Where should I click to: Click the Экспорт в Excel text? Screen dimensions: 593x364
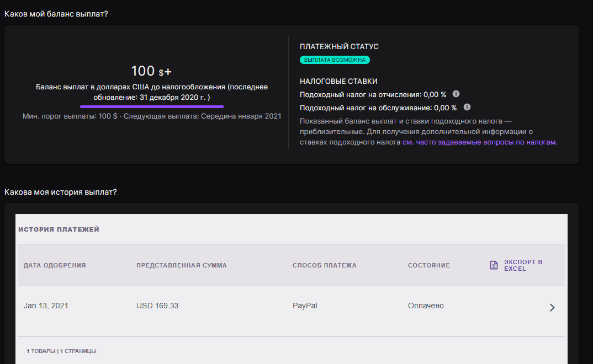(523, 265)
